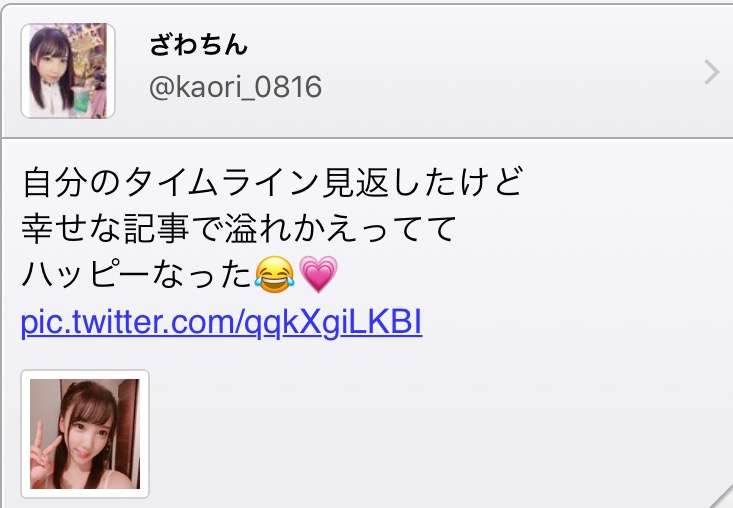Click the user header row beside the handle
Screen dimensions: 733x508
(x=366, y=71)
